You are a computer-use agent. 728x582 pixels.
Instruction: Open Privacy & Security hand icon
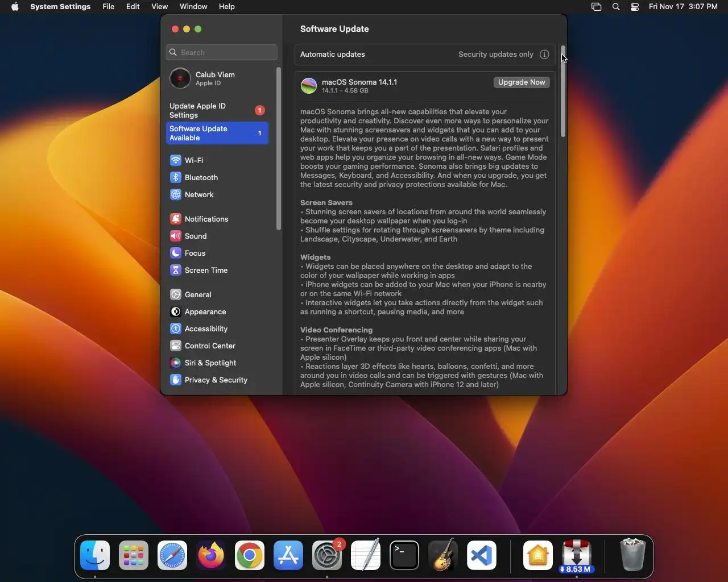click(x=176, y=380)
